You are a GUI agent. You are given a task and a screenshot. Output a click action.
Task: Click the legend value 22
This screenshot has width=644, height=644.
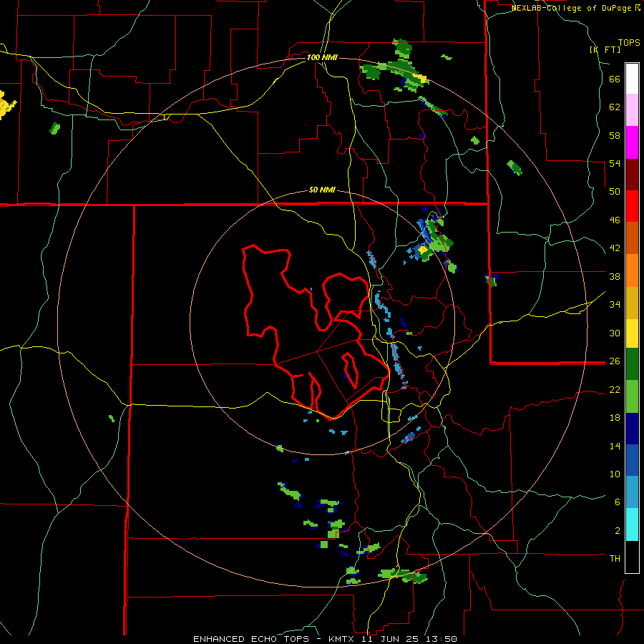[615, 389]
